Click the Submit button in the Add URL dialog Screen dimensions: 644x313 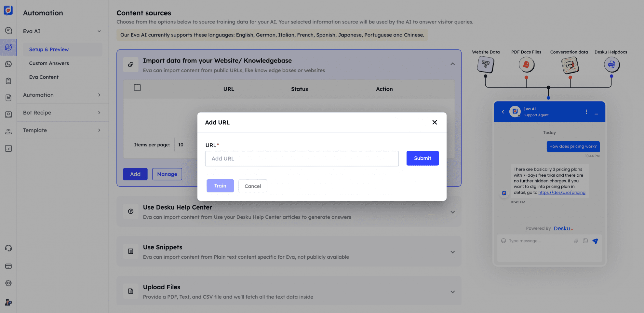[423, 158]
